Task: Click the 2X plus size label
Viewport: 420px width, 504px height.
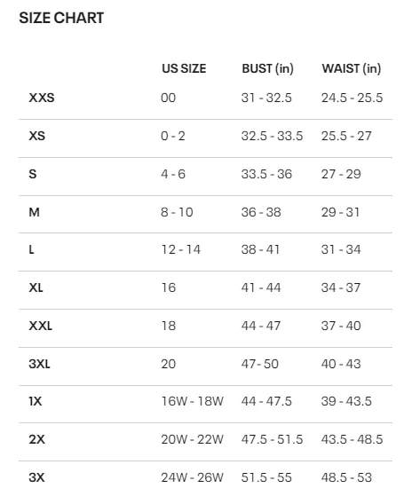Action: [36, 439]
